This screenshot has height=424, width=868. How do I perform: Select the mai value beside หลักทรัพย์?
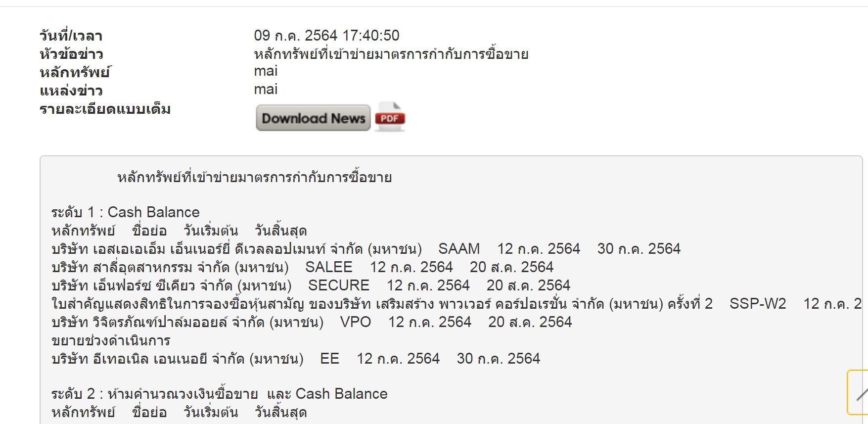coord(266,71)
